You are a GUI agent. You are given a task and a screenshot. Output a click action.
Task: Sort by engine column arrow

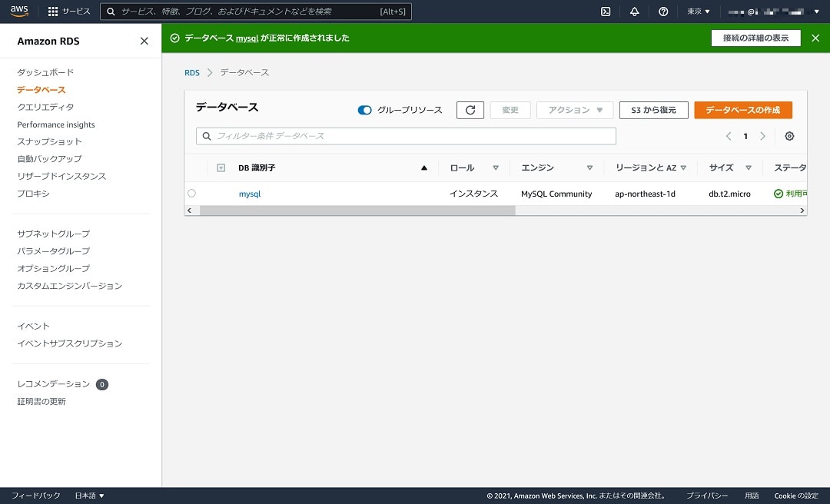click(589, 167)
